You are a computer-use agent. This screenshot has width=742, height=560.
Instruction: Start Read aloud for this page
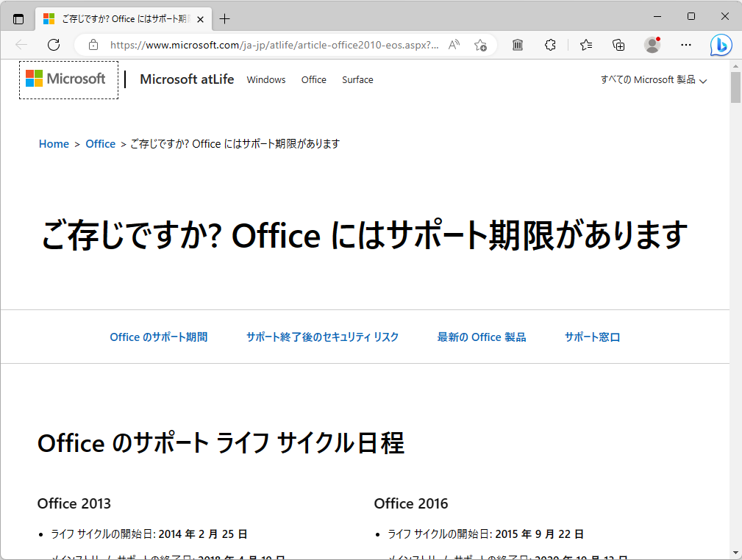click(x=454, y=44)
